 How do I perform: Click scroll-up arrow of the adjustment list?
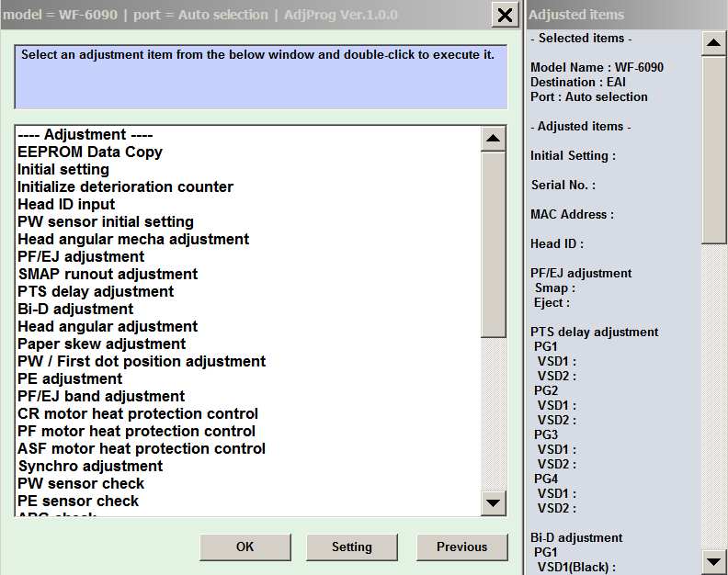click(x=493, y=139)
